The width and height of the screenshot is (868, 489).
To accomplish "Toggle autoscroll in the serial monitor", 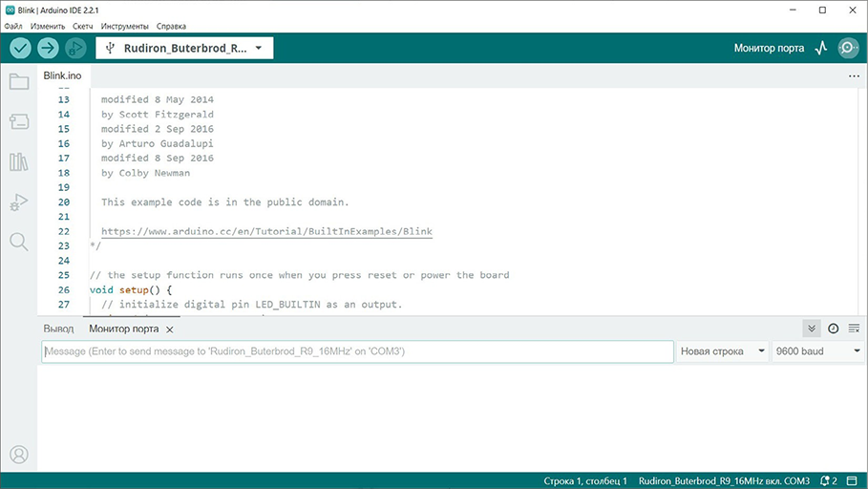I will coord(812,329).
